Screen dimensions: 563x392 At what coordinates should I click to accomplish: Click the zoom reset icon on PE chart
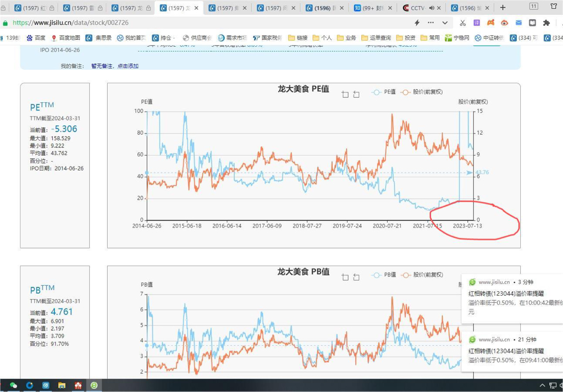click(356, 95)
